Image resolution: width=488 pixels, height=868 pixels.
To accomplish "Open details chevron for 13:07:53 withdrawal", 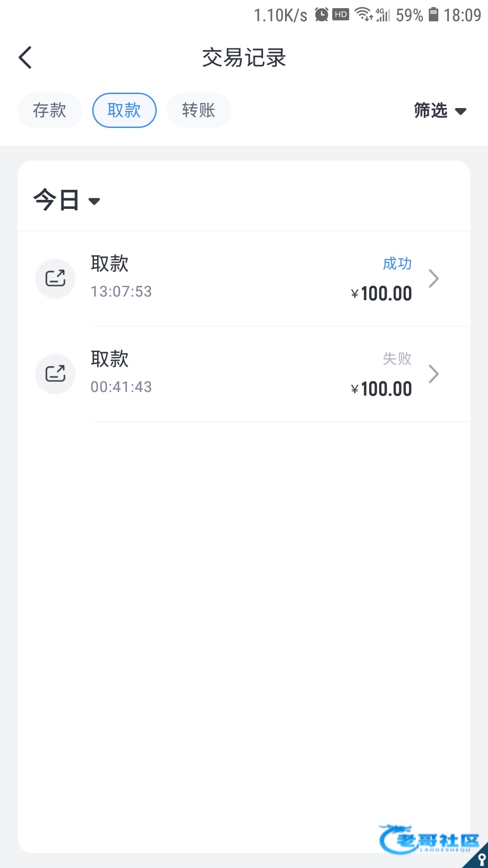I will 433,278.
